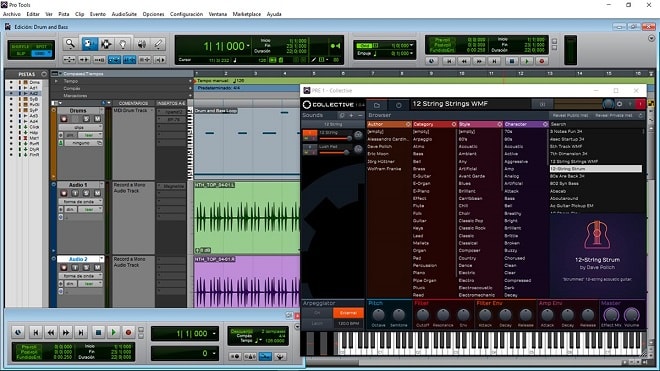
Task: Click Go to End in top transport
Action: coord(494,61)
